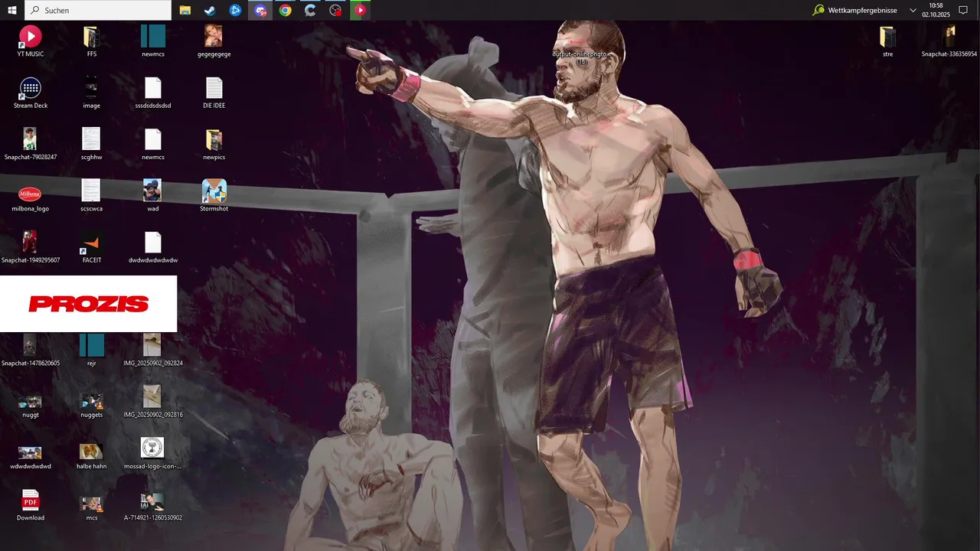Viewport: 980px width, 551px height.
Task: Open the FFS folder on desktop
Action: point(91,41)
